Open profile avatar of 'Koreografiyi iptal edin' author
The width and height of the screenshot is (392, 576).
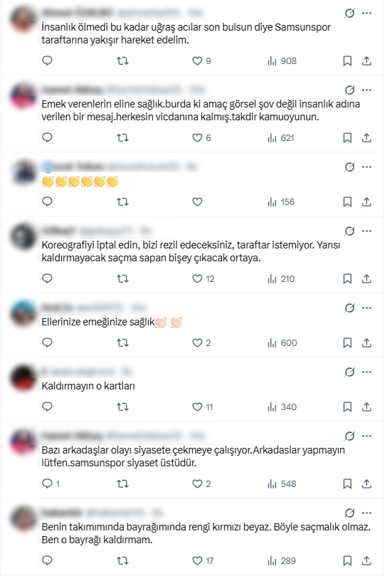point(23,237)
